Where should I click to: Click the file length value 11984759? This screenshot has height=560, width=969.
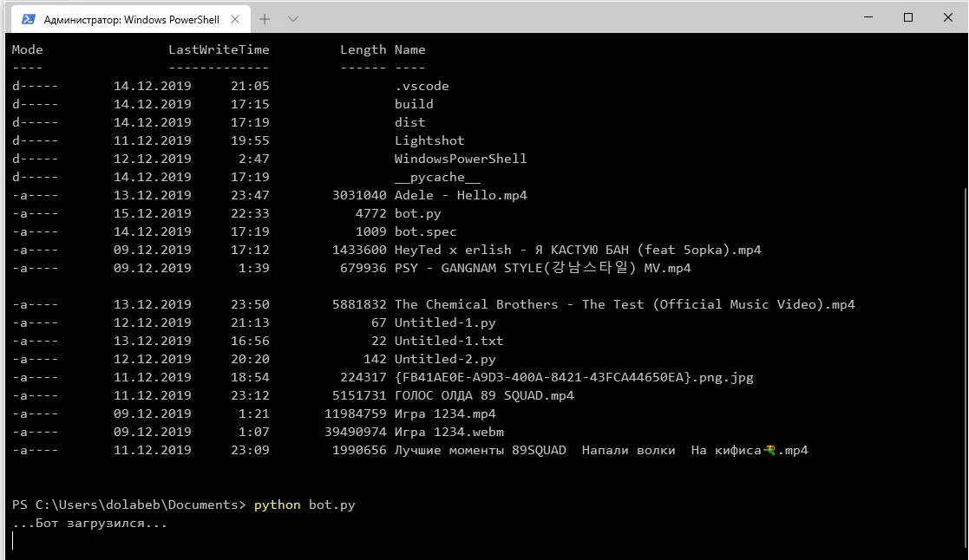click(356, 413)
